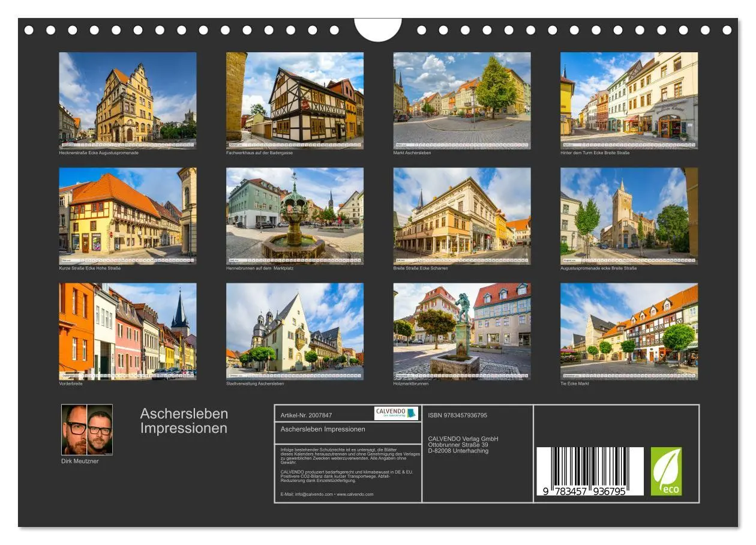Click the Schutzrechte legal notice paragraph

click(350, 456)
